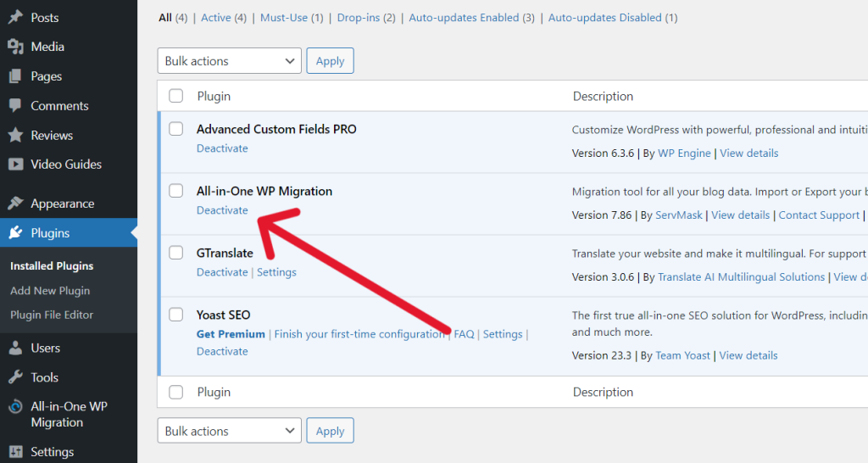Screen dimensions: 868x463
Task: View details for All-in-One WP Migration
Action: pos(741,215)
